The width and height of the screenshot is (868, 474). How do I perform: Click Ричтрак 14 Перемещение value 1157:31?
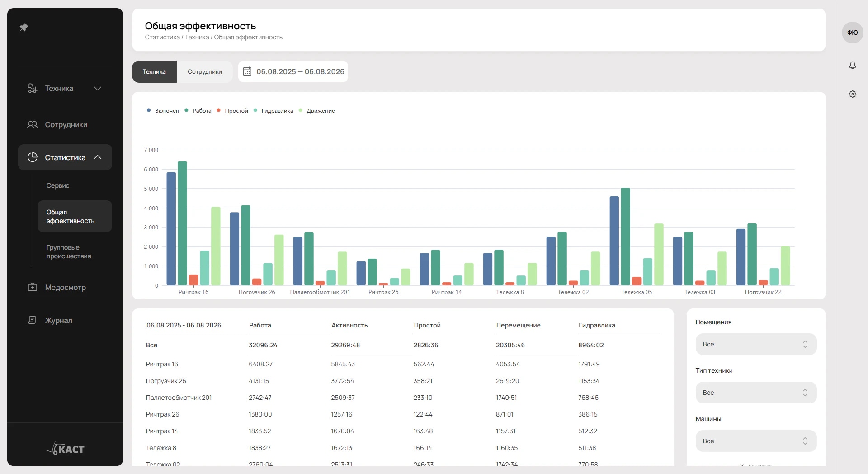coord(505,431)
